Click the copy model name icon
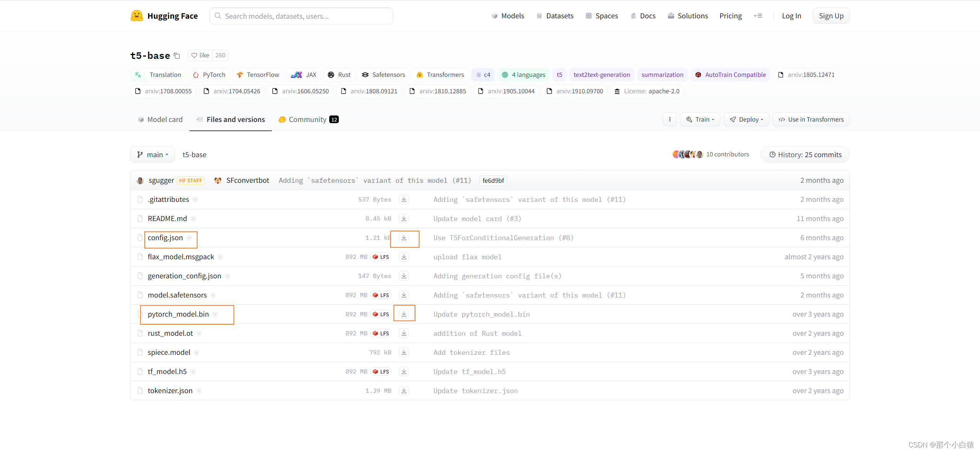This screenshot has height=452, width=980. [177, 56]
